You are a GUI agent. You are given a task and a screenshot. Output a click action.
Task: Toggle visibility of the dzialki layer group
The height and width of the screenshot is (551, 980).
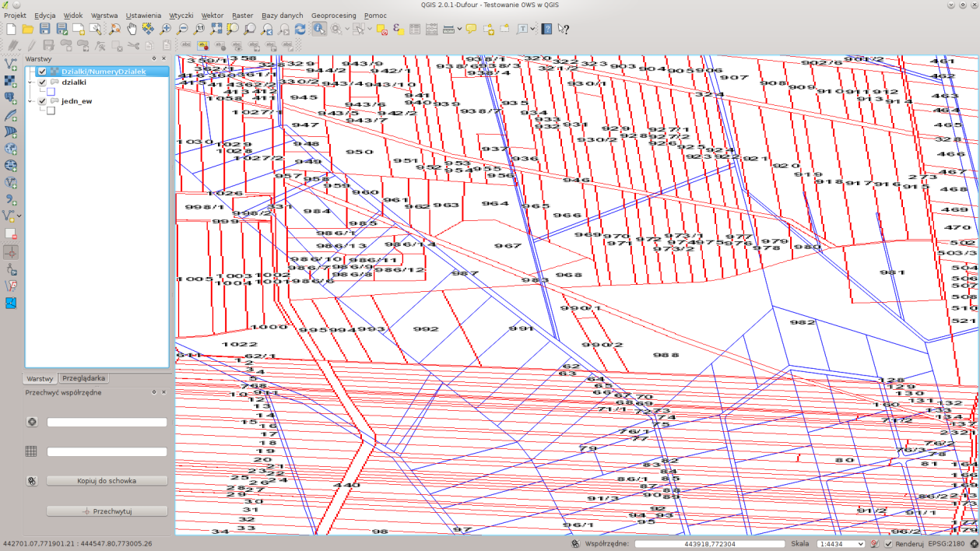pos(42,82)
